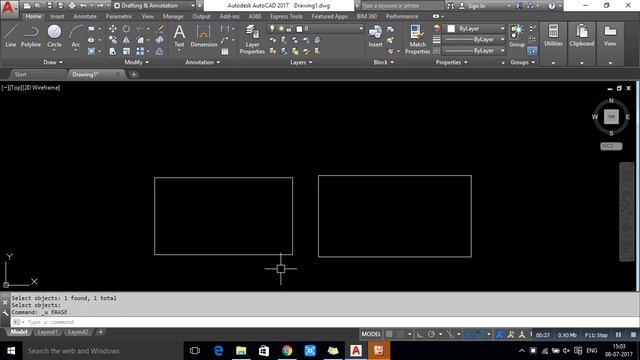Select the Line drawing tool
640x360 pixels.
click(10, 36)
